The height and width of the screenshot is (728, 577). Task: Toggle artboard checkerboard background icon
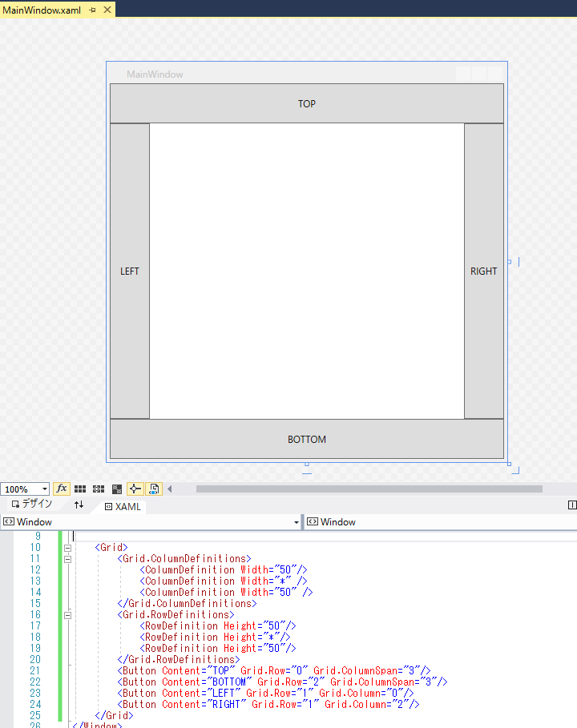point(117,489)
